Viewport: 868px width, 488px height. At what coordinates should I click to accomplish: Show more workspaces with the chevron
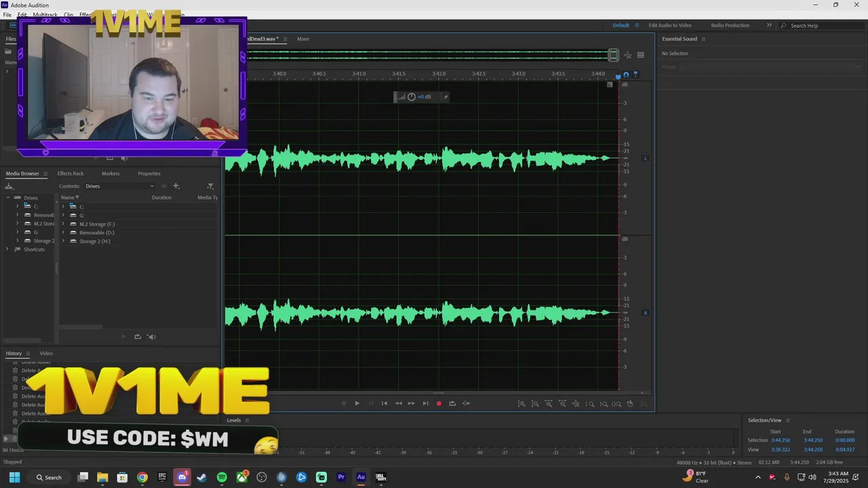(x=769, y=25)
